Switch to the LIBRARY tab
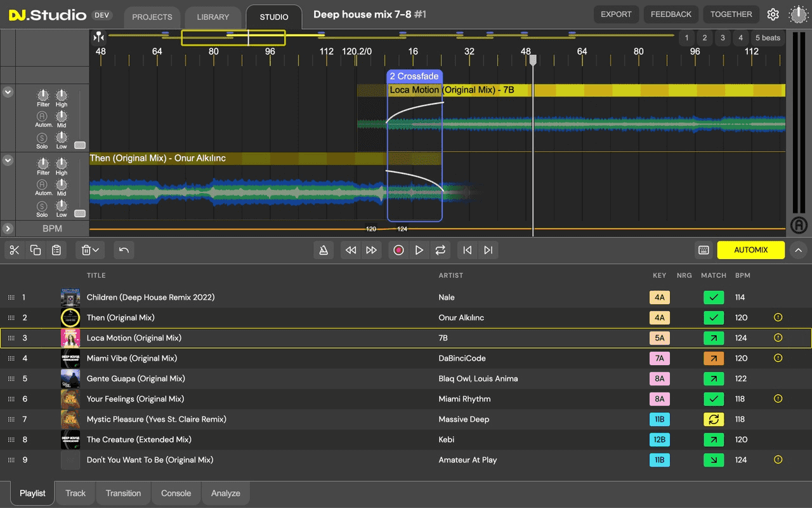This screenshot has height=508, width=812. click(x=213, y=17)
